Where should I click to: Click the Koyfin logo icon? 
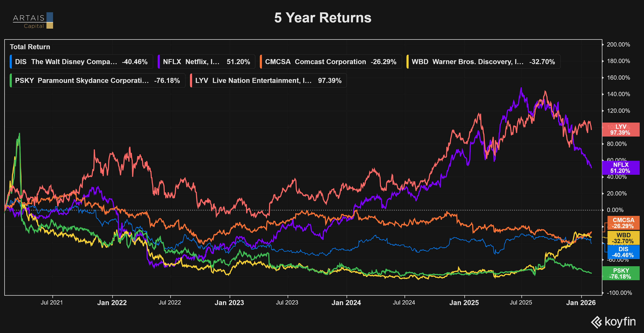(596, 322)
